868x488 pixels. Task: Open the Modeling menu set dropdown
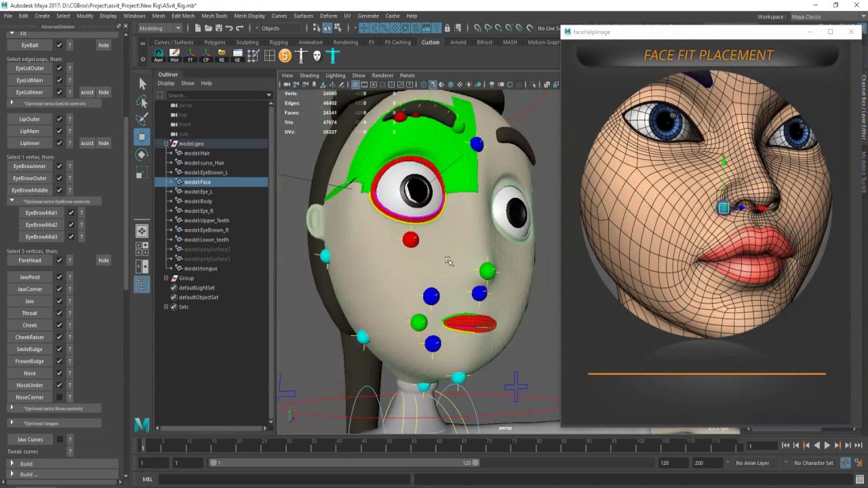tap(160, 28)
